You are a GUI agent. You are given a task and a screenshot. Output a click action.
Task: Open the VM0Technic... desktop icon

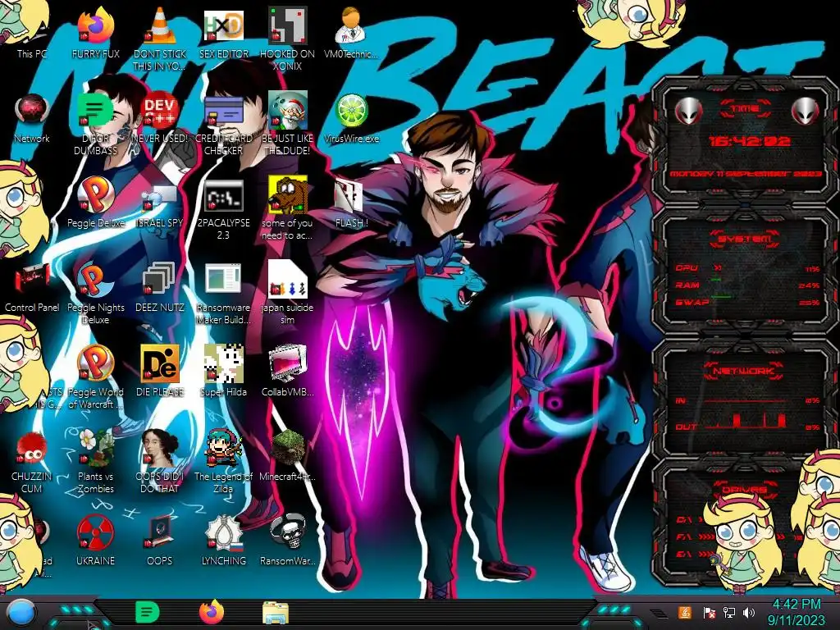pyautogui.click(x=351, y=32)
